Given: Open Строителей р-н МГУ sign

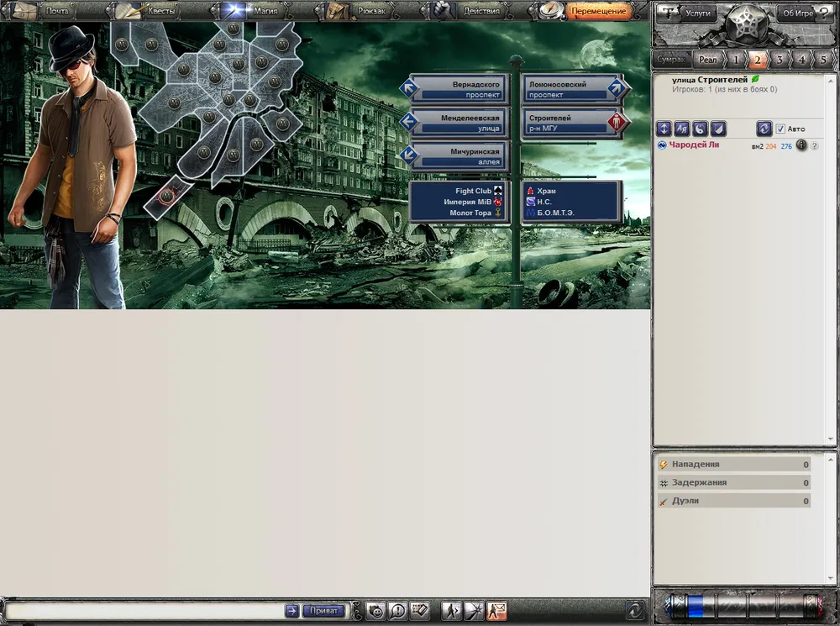Looking at the screenshot, I should pyautogui.click(x=573, y=123).
